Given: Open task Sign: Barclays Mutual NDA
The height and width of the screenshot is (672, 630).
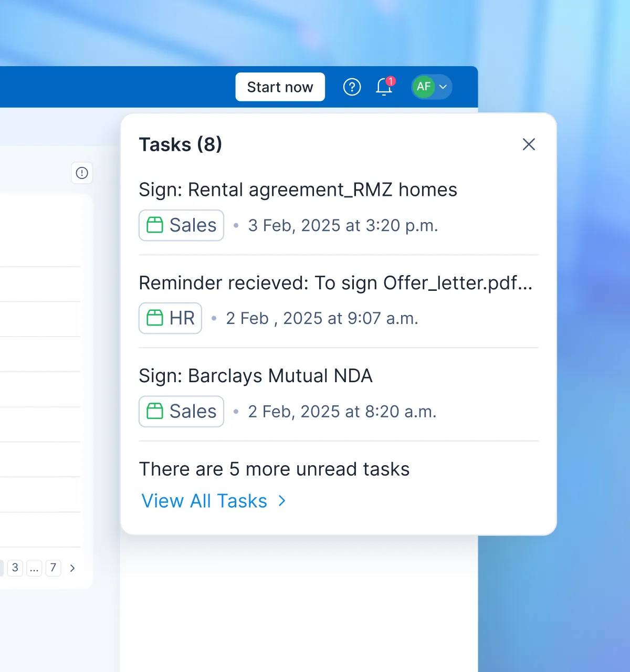Looking at the screenshot, I should tap(256, 376).
